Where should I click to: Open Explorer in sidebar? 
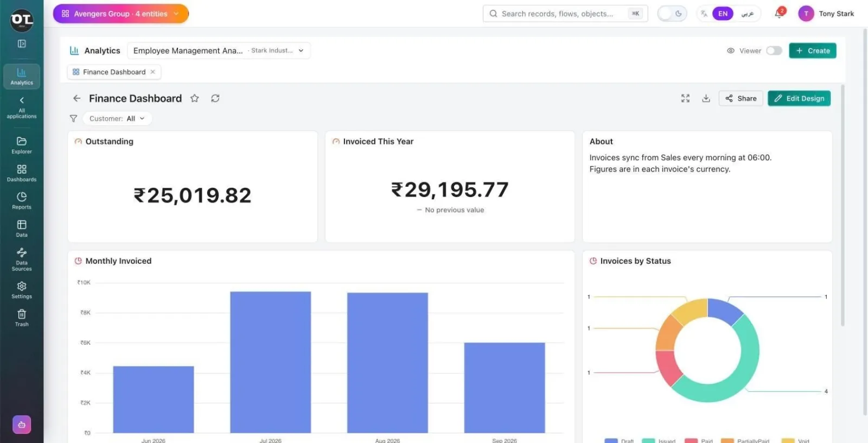22,145
